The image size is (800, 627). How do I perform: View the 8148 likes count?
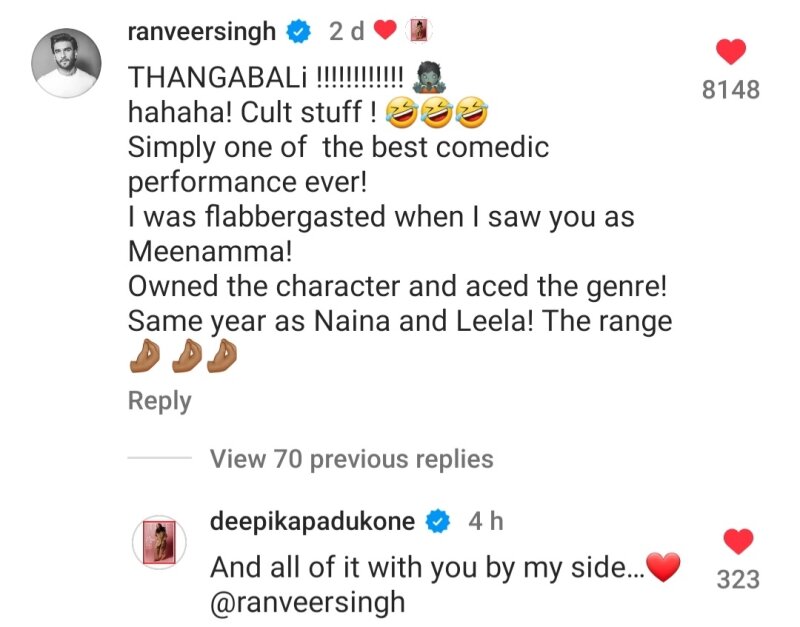(732, 90)
